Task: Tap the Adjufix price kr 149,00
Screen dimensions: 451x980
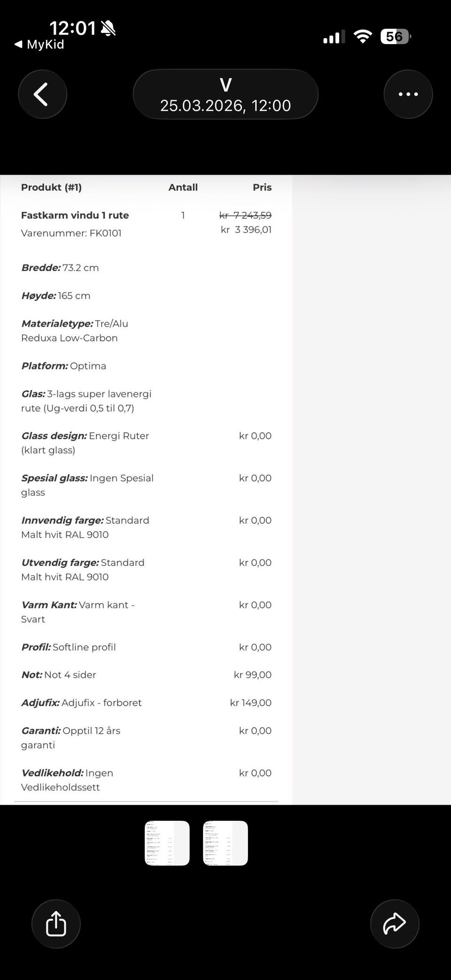Action: [x=250, y=703]
